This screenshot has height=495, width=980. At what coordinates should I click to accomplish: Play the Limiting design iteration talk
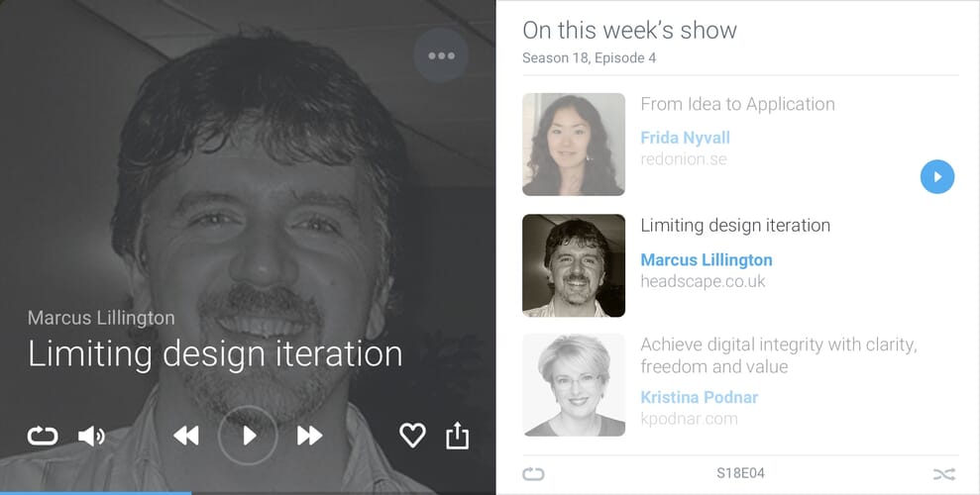point(248,435)
